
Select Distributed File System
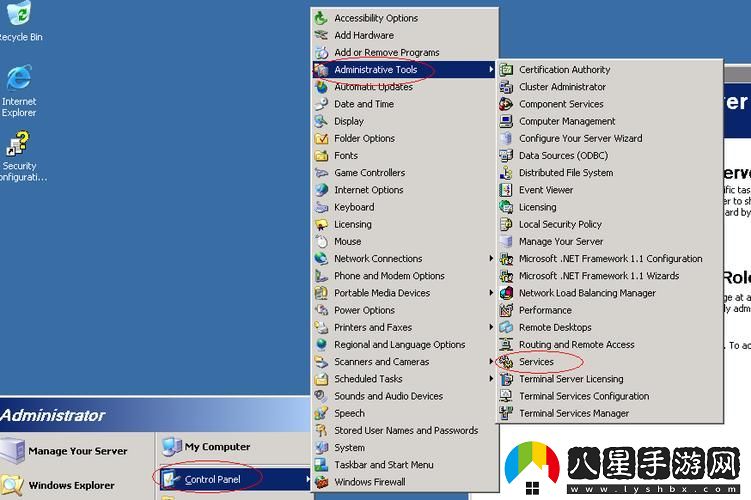(610, 173)
